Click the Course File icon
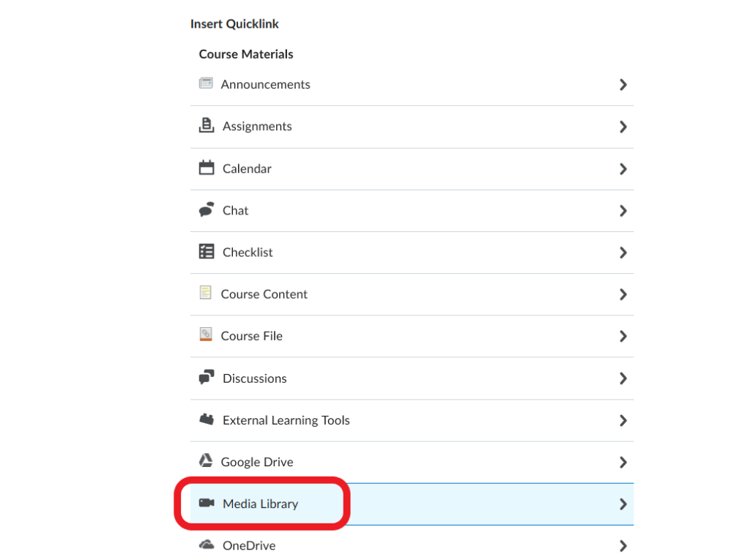 206,335
